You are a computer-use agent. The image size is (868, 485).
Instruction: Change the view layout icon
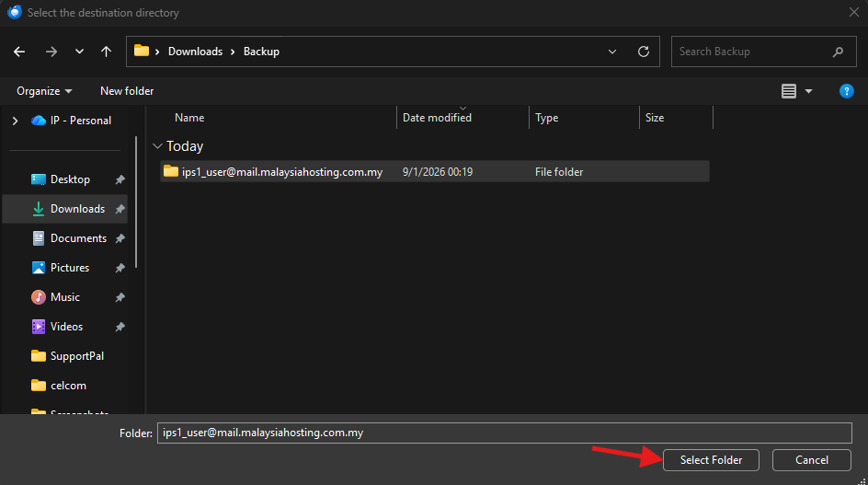[789, 91]
